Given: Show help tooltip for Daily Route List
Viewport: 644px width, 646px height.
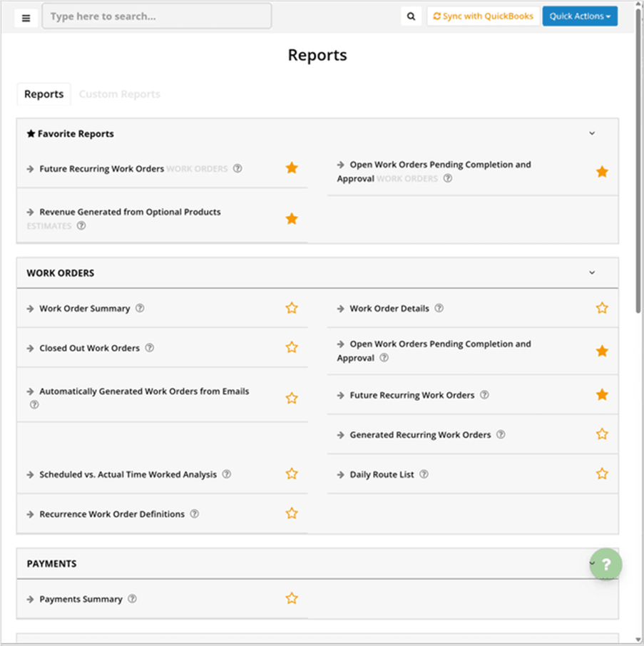Looking at the screenshot, I should pos(424,474).
